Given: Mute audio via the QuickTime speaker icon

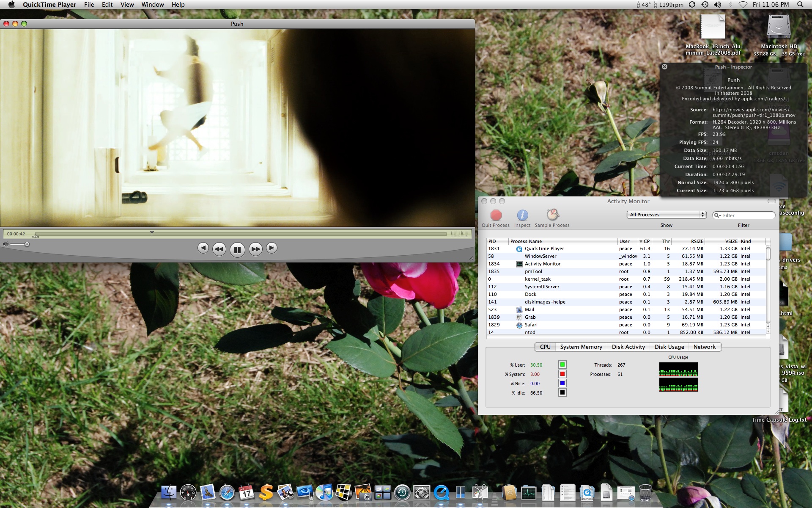Looking at the screenshot, I should point(5,244).
